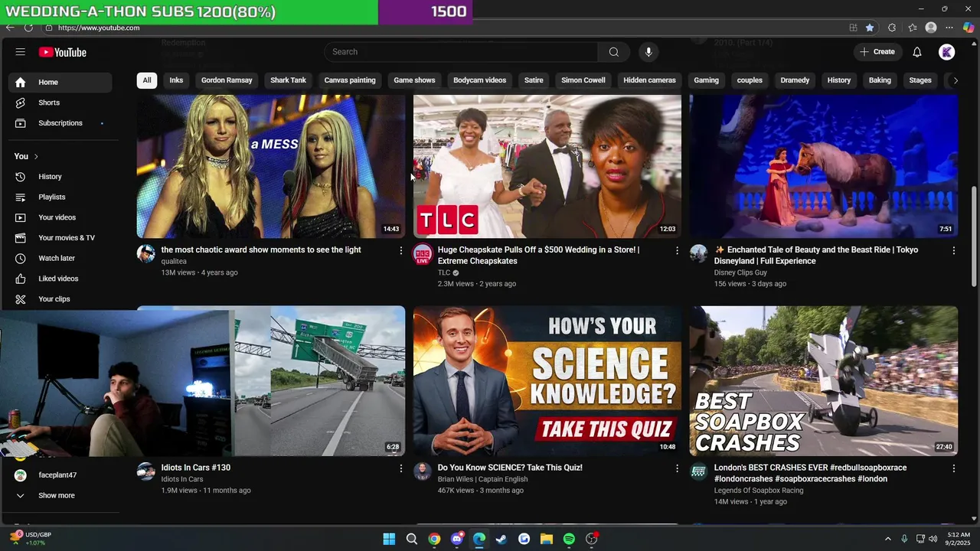Open options menu for London's BEST CRASHES video

coord(953,468)
